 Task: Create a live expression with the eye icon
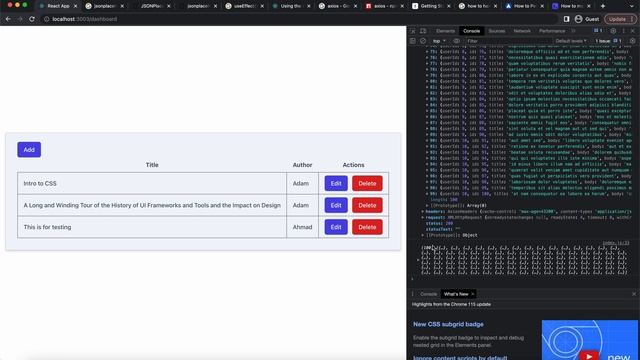point(457,41)
